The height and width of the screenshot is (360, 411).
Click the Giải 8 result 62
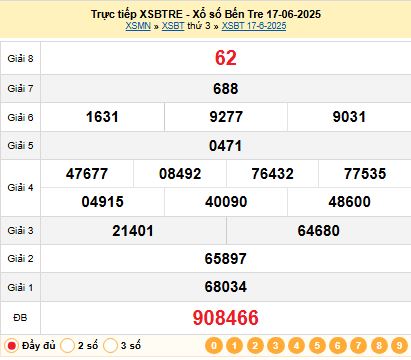[x=226, y=58]
